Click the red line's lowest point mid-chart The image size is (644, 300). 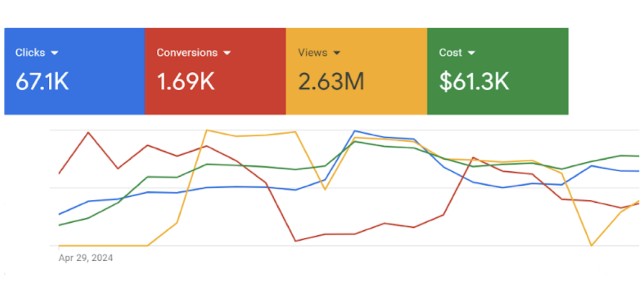296,241
